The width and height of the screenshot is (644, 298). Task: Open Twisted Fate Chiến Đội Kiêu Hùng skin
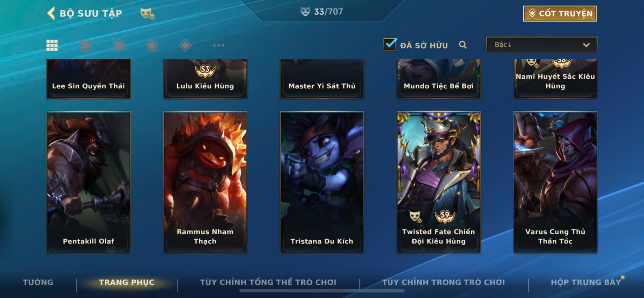(438, 182)
